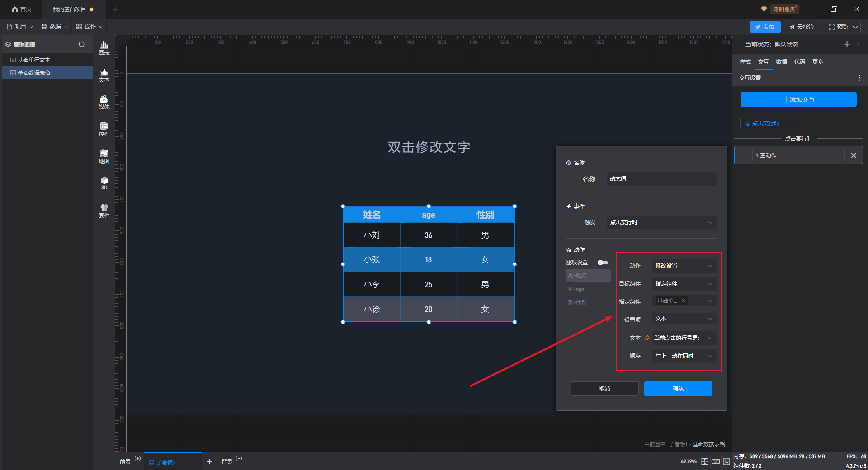Select the 点击某行时 interaction tag
Image resolution: width=868 pixels, height=470 pixels.
768,123
